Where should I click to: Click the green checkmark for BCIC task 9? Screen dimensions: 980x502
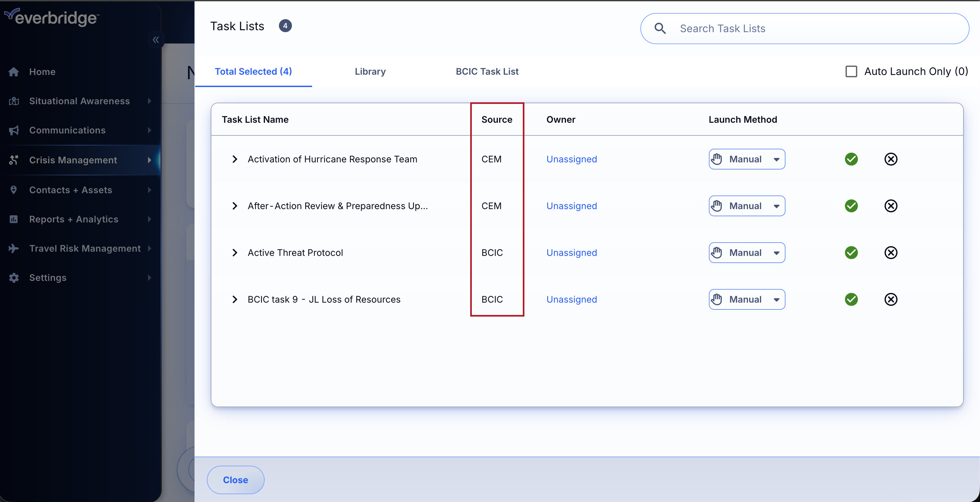pyautogui.click(x=851, y=299)
